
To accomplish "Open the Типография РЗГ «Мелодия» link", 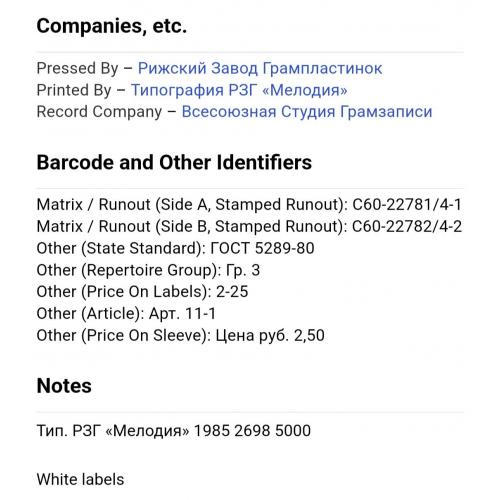I will click(239, 90).
